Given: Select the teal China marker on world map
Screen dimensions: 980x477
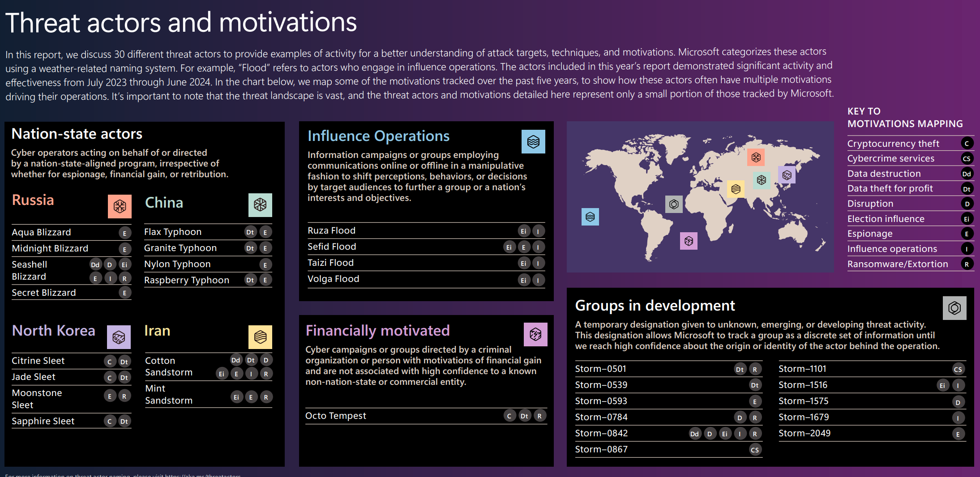Looking at the screenshot, I should pyautogui.click(x=762, y=180).
